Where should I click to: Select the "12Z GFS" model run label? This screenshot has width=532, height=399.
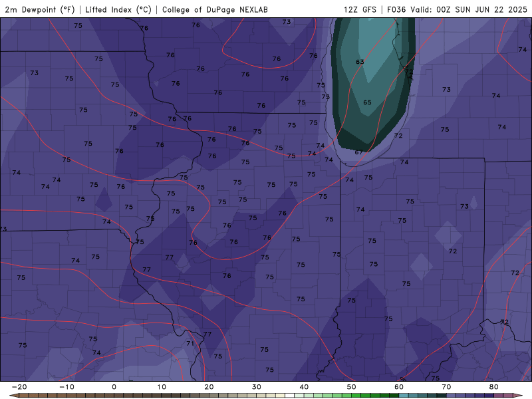360,10
